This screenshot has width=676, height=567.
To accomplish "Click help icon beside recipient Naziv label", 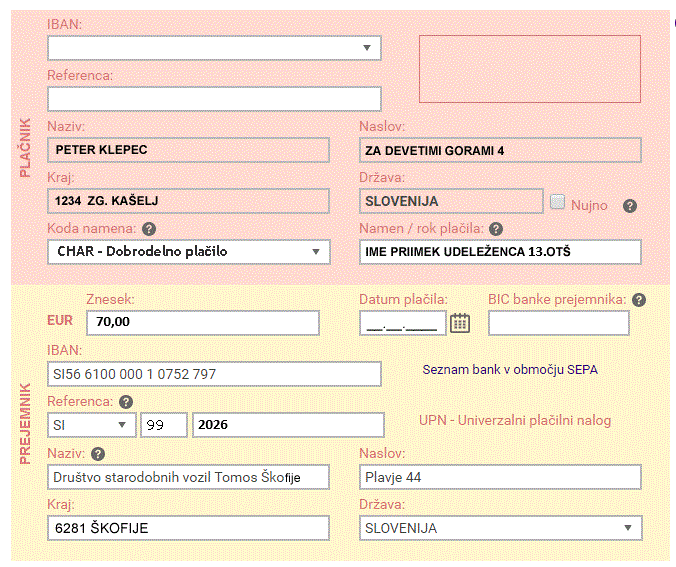I will [x=99, y=455].
